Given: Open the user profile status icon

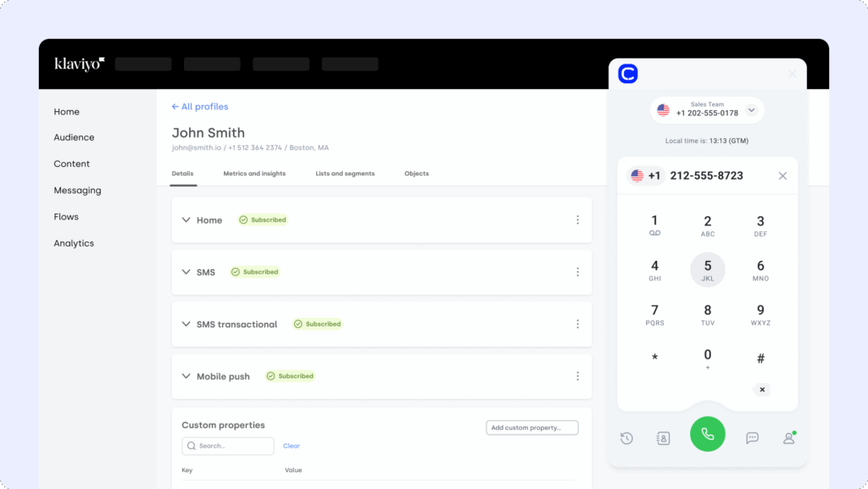Looking at the screenshot, I should pos(789,438).
